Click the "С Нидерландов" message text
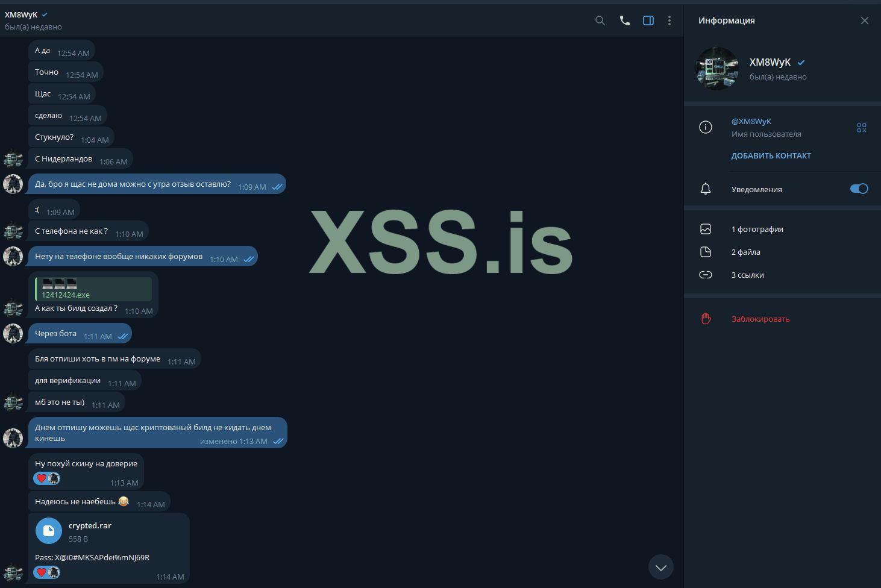Screen dimensions: 881x588 (63, 159)
